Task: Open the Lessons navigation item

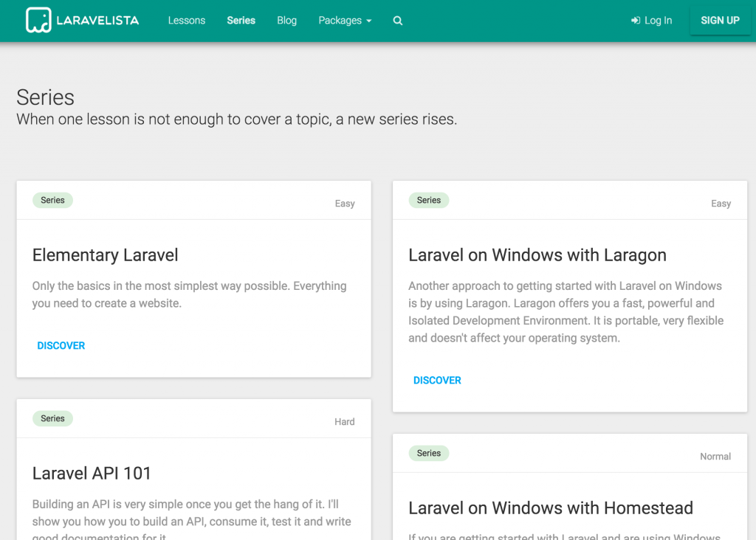Action: tap(186, 20)
